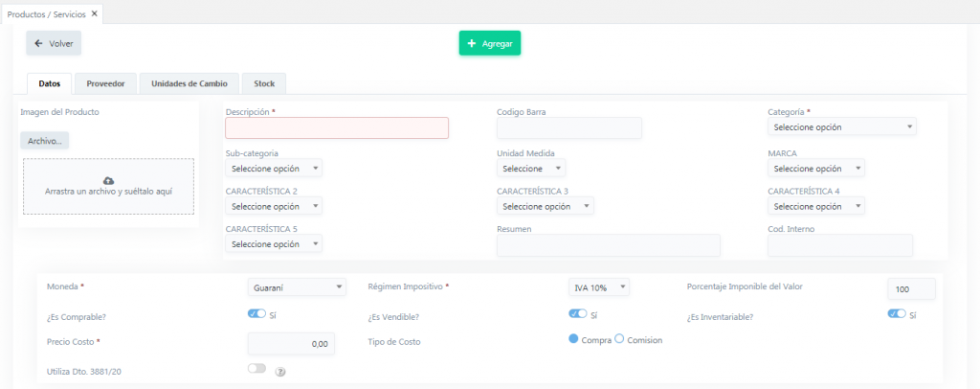Open the Categoría dropdown
The image size is (980, 389).
[841, 127]
